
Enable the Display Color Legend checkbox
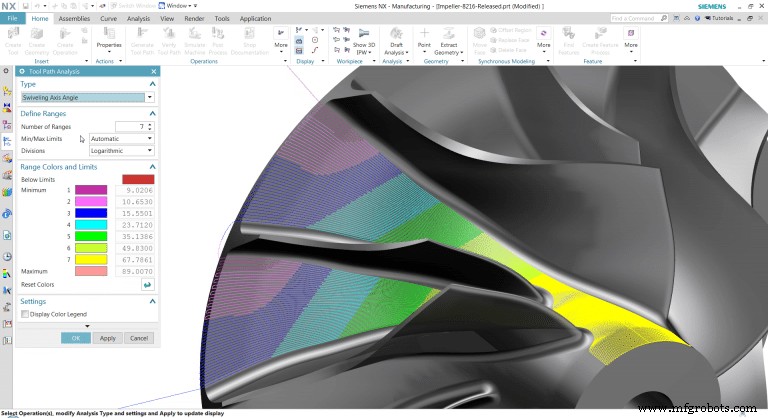(x=25, y=314)
